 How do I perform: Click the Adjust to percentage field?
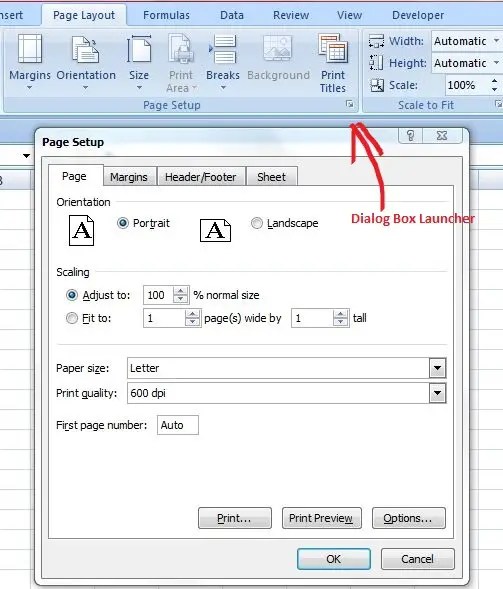coord(159,295)
